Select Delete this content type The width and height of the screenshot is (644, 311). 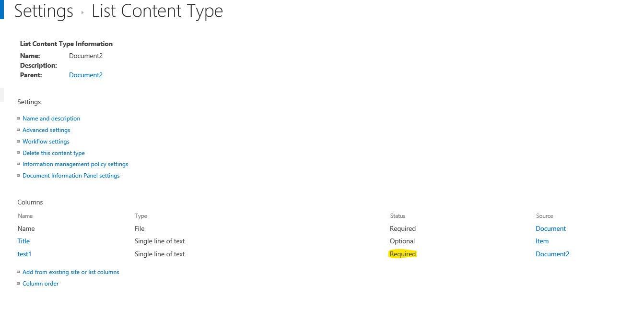pos(54,153)
